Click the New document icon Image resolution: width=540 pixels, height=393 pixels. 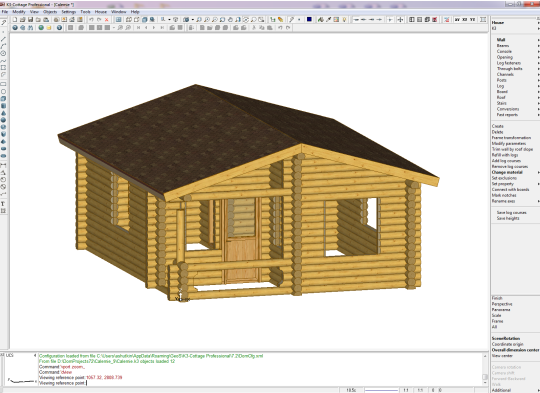coord(15,20)
